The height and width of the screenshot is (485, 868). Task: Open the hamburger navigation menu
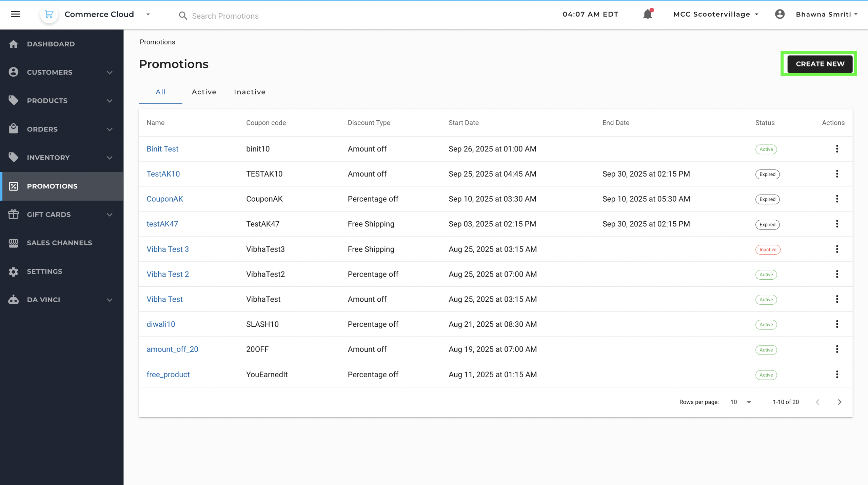(x=15, y=14)
